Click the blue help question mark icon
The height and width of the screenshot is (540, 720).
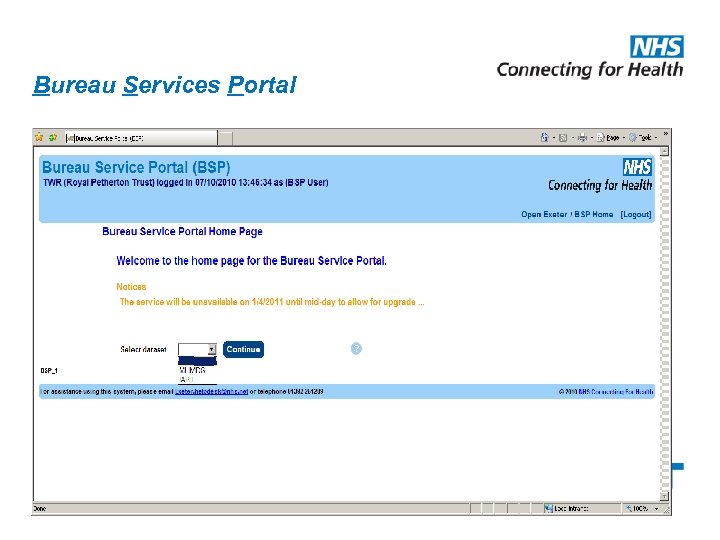click(x=356, y=349)
